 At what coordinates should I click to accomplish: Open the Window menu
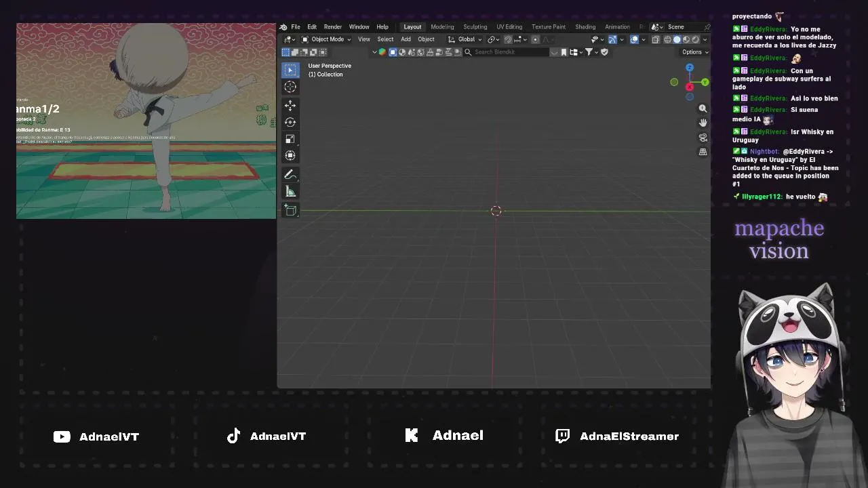coord(359,27)
